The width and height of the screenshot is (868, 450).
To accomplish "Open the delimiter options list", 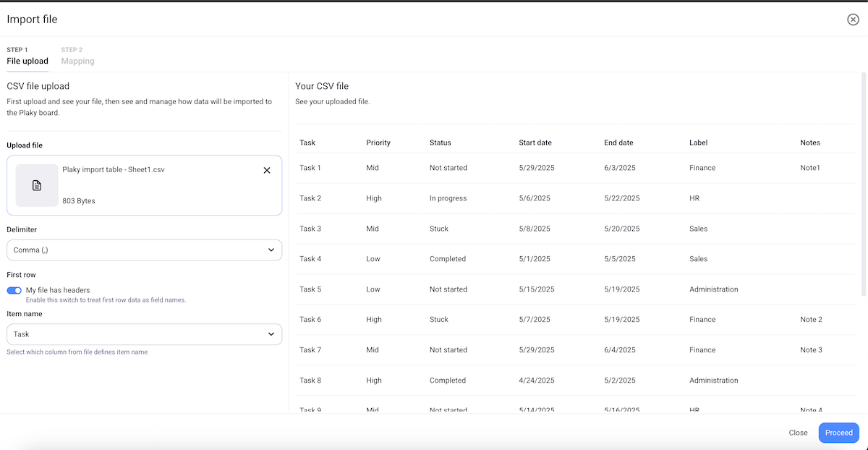I will [x=144, y=250].
